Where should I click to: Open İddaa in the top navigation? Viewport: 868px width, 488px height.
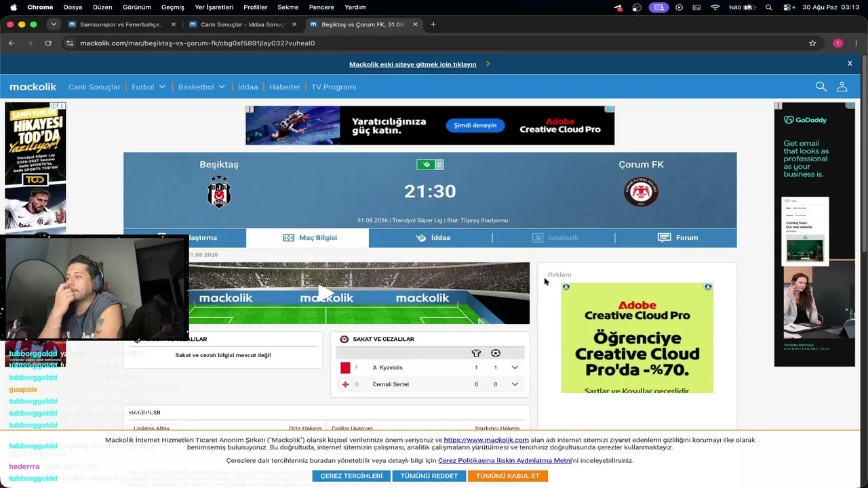248,87
